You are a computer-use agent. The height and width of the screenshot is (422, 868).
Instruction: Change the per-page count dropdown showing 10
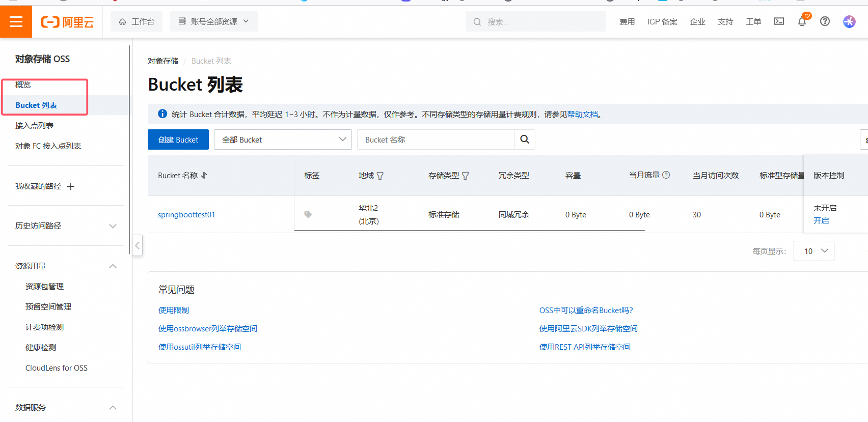click(x=813, y=251)
